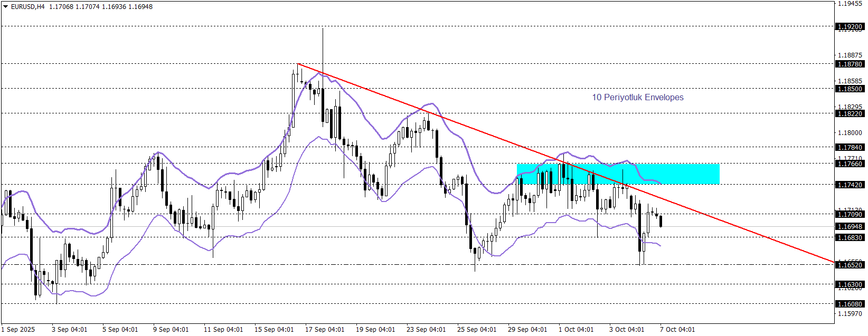
Task: Click the 1.16080 price level label
Action: (x=850, y=304)
